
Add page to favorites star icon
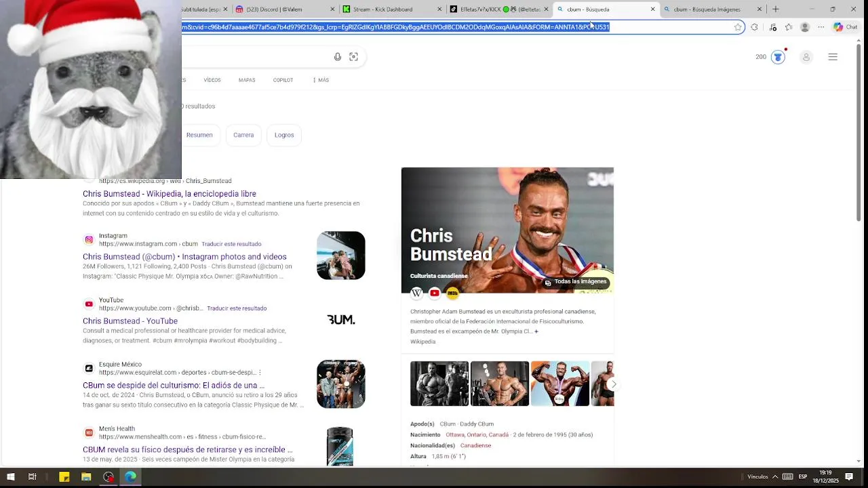click(x=738, y=27)
